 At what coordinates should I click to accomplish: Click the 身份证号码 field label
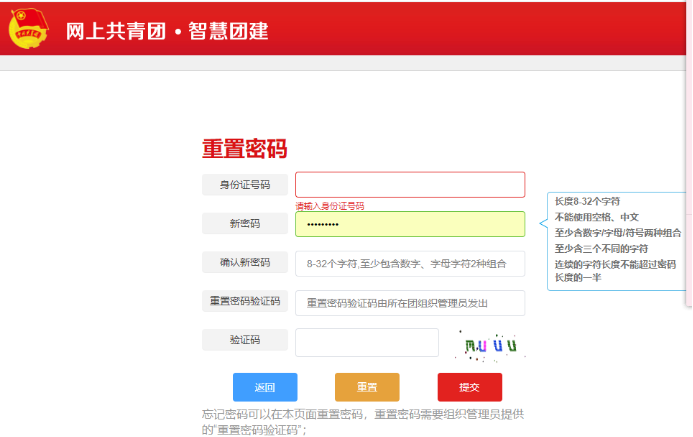(245, 185)
